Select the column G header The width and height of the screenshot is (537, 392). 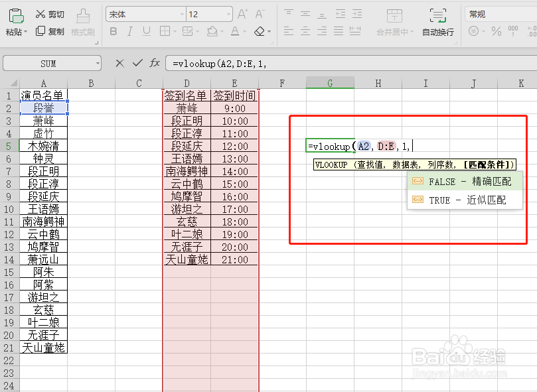[330, 83]
